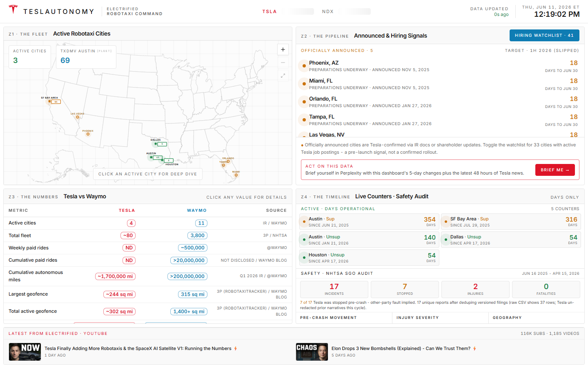Click the status dot beside Phoenix, AZ
Image resolution: width=588 pixels, height=368 pixels.
pyautogui.click(x=304, y=66)
